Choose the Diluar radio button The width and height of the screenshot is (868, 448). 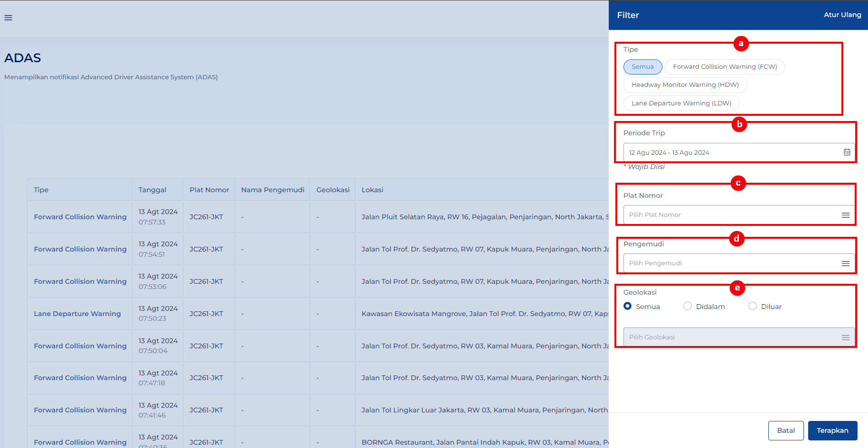(753, 306)
